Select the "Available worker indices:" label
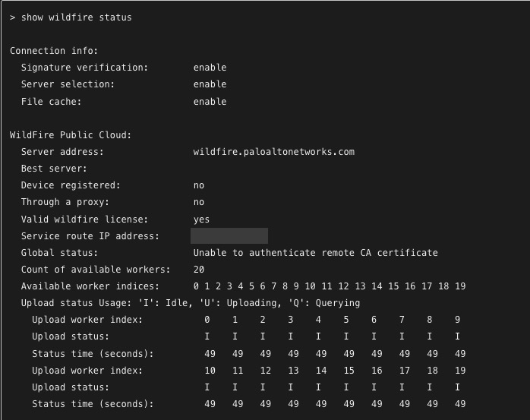 pos(90,286)
